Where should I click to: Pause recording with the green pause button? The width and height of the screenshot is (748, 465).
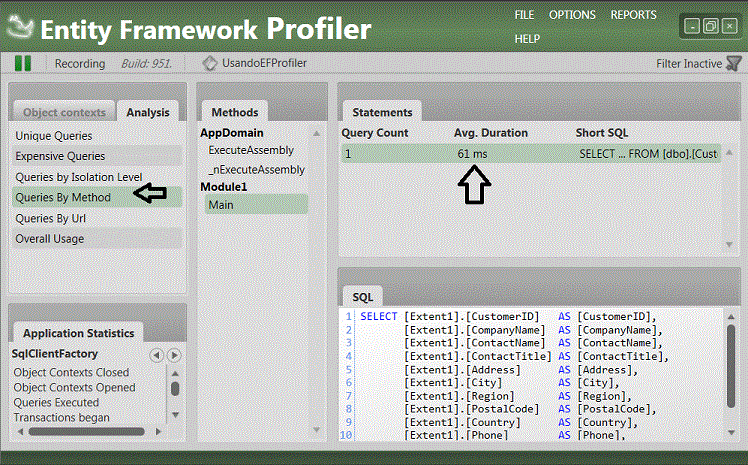coord(23,63)
